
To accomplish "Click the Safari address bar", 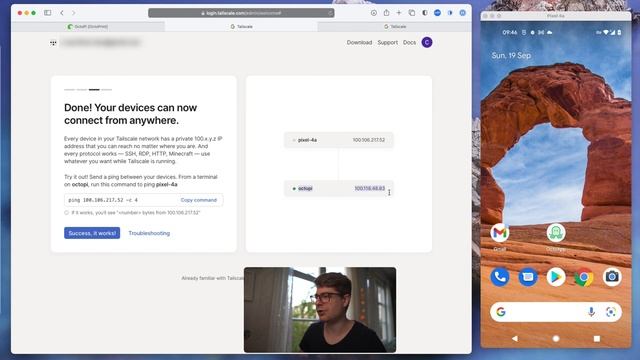I will tap(241, 13).
